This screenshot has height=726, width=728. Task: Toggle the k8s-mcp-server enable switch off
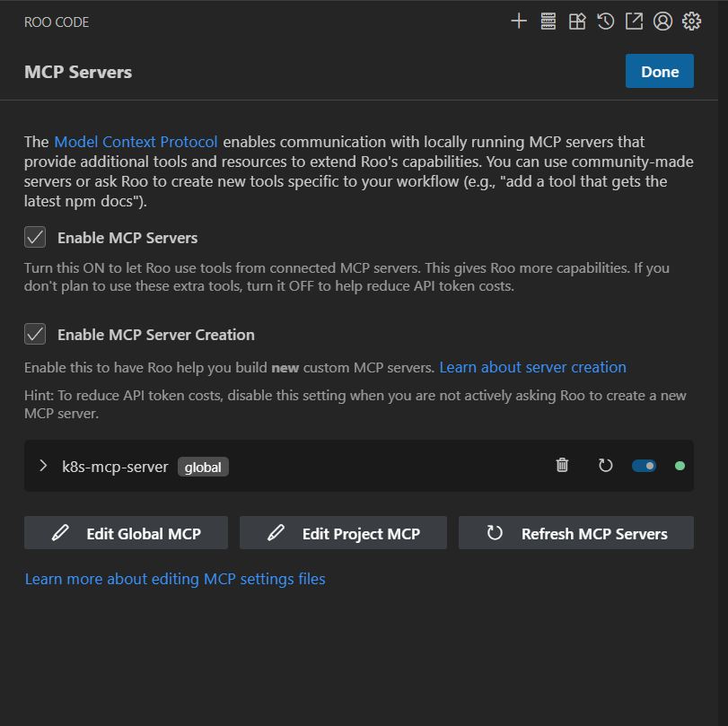click(x=644, y=465)
